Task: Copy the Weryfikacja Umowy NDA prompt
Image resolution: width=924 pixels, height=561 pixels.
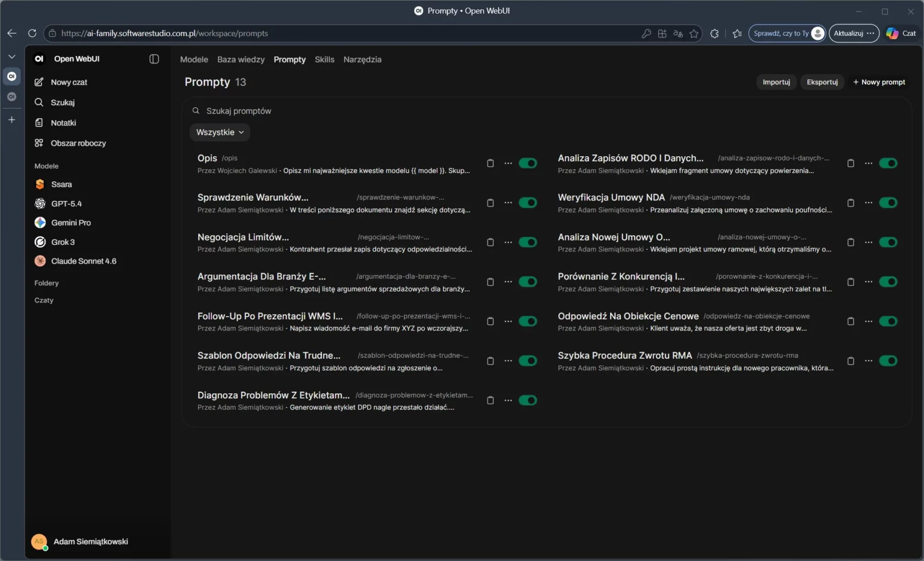Action: [851, 203]
